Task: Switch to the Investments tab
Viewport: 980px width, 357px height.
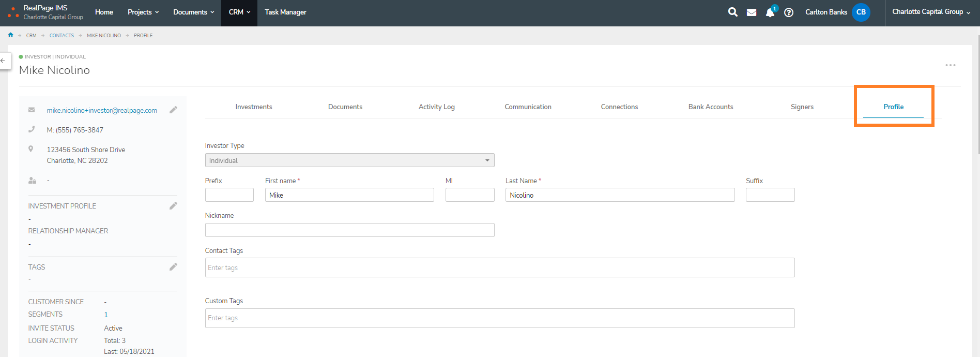Action: pos(254,107)
